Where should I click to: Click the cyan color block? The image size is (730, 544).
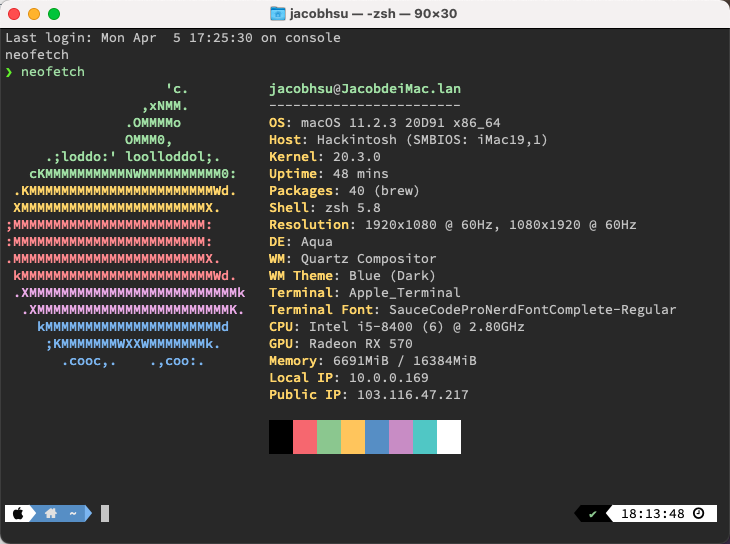tap(425, 437)
